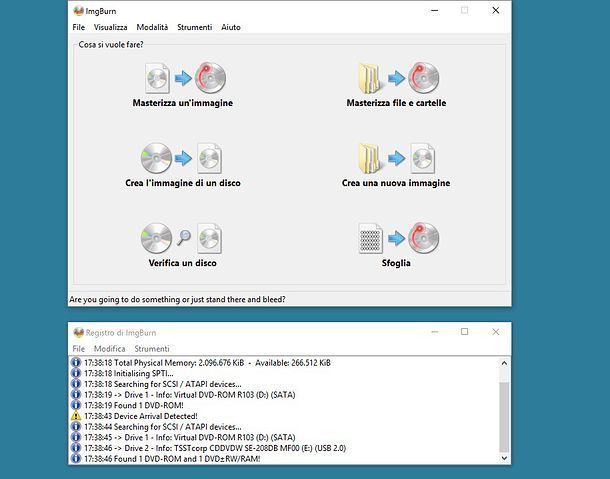Click the Masterizza file e cartelle label
This screenshot has height=479, width=610.
point(396,103)
